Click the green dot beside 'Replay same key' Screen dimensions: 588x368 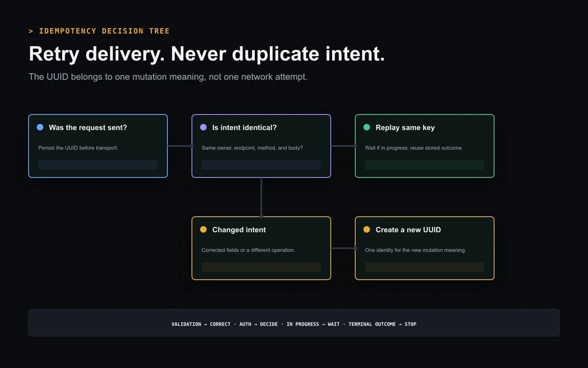tap(367, 127)
